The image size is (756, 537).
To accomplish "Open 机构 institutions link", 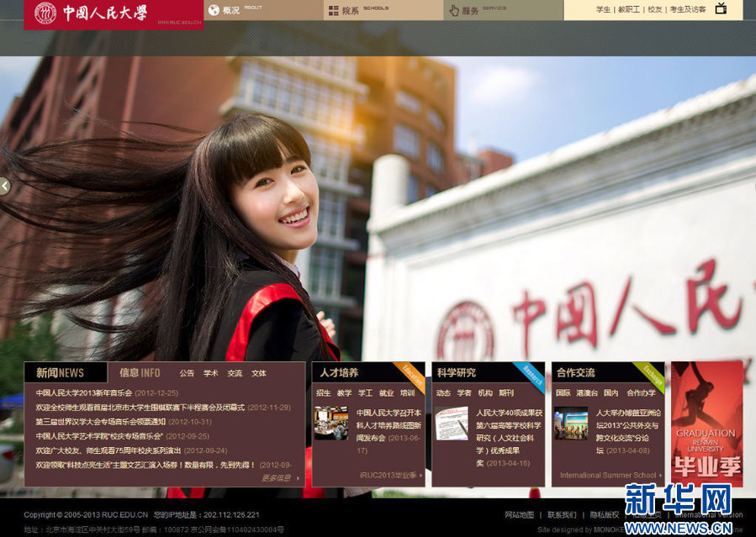I will 485,393.
